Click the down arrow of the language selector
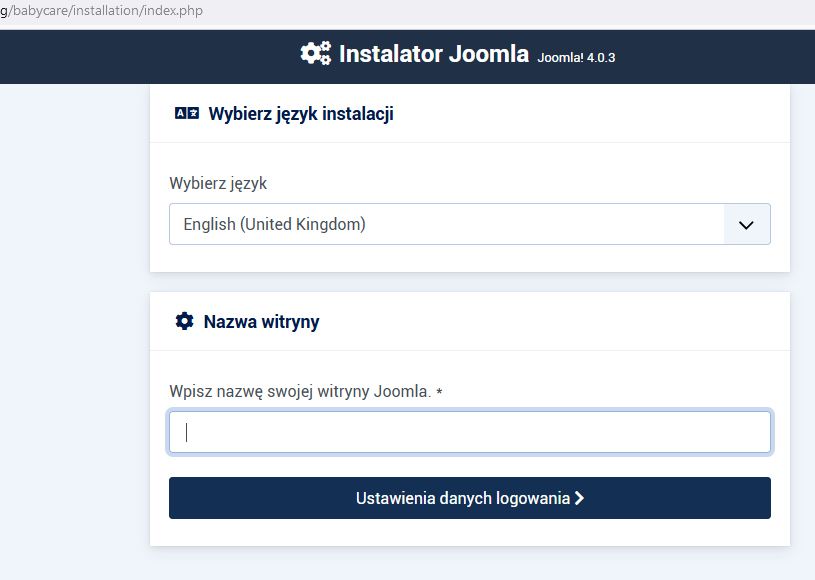 (746, 225)
